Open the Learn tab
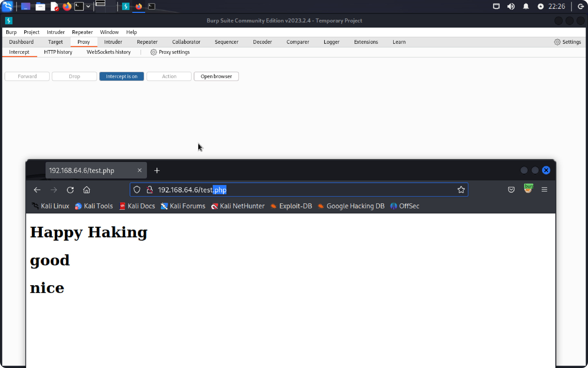588x368 pixels. 399,42
